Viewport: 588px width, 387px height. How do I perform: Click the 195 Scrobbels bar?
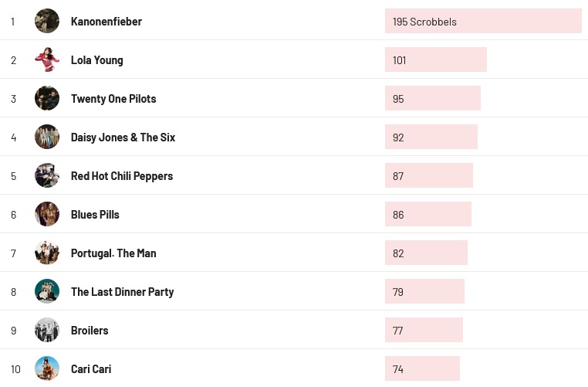click(483, 21)
